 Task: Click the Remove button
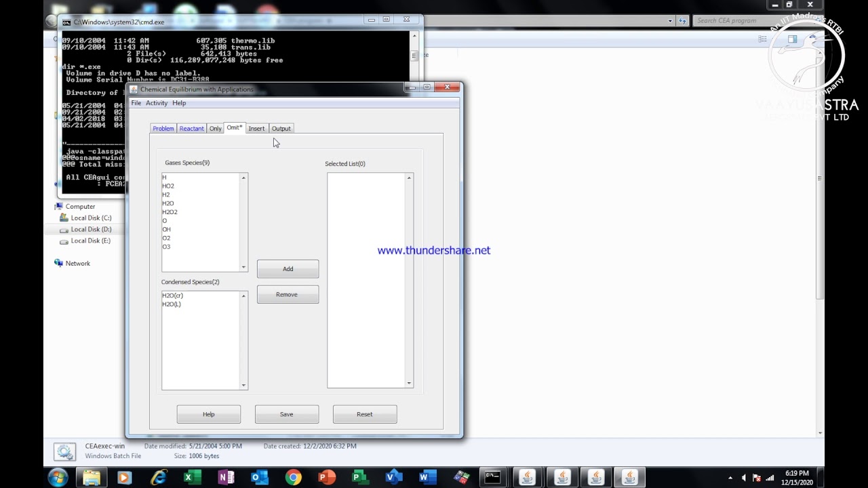(x=288, y=295)
